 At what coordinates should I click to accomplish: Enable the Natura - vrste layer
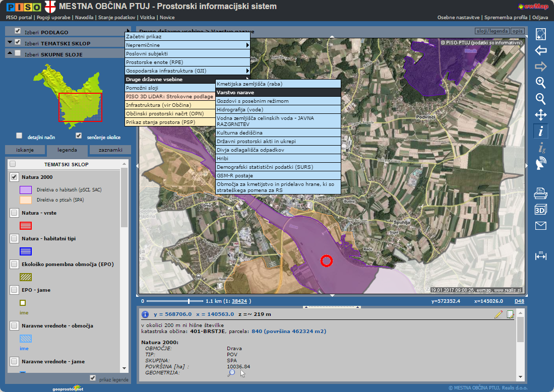(14, 213)
